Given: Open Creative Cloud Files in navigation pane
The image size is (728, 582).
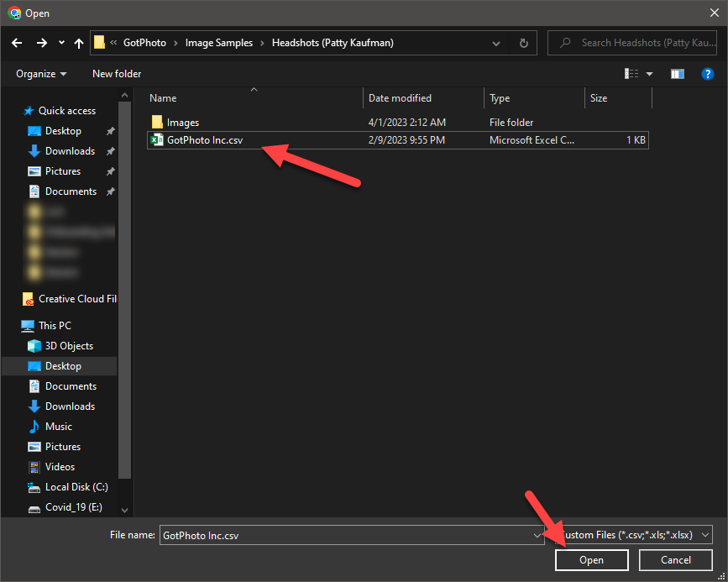Looking at the screenshot, I should [x=70, y=299].
